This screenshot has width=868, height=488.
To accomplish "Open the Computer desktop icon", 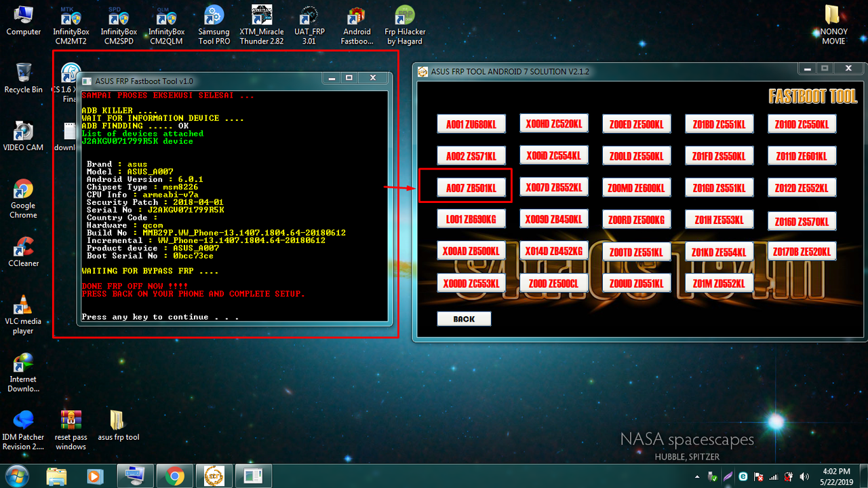I will tap(24, 20).
